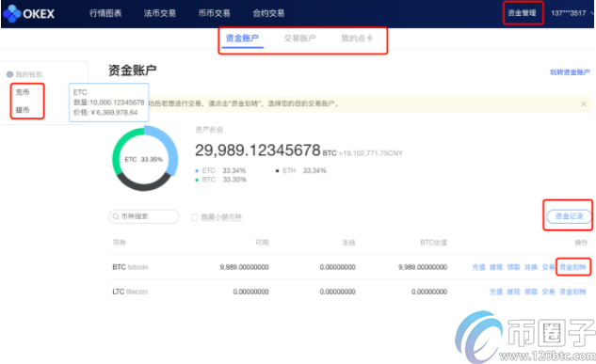The height and width of the screenshot is (364, 596).
Task: Click 交易 in the BTC row
Action: (548, 267)
